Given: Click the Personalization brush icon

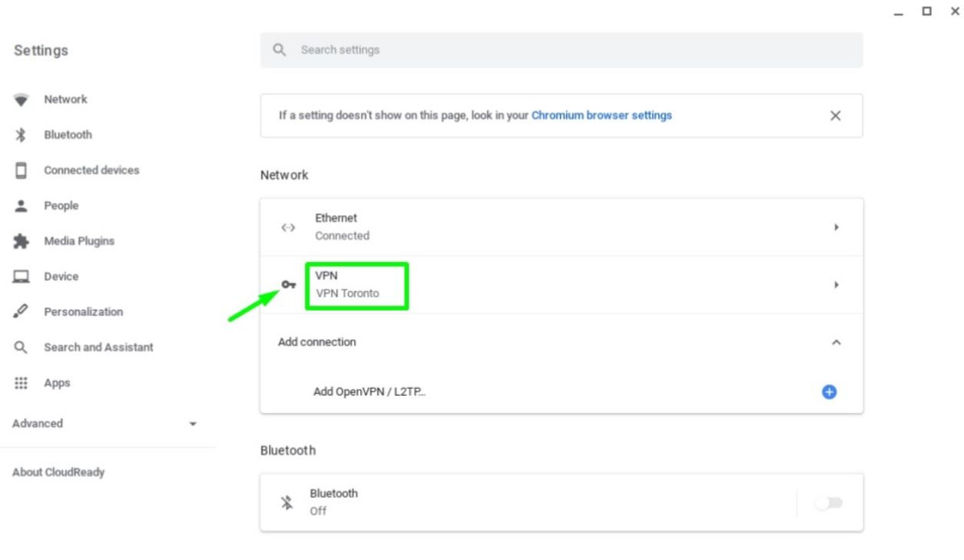Looking at the screenshot, I should (x=21, y=312).
